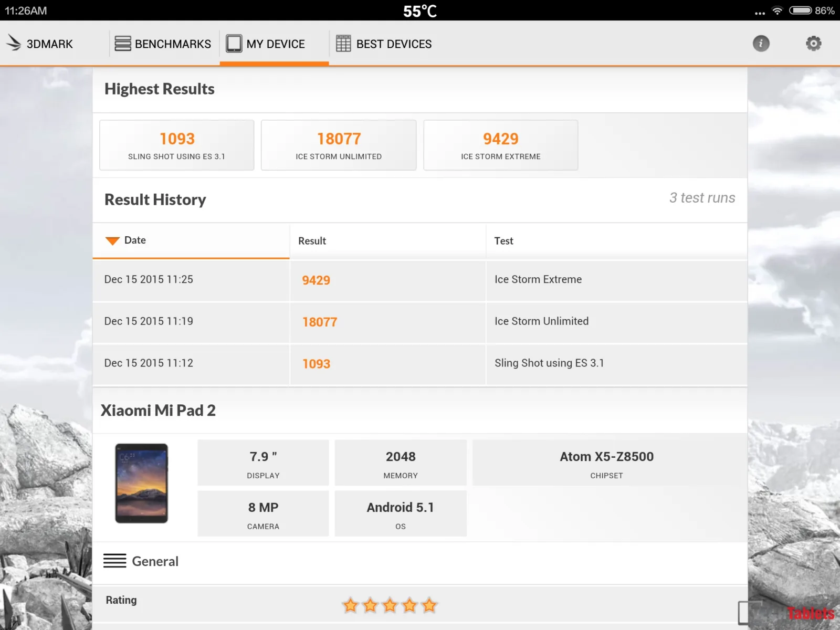Click Ice Storm Unlimited test name in history
Viewport: 840px width, 630px height.
tap(541, 321)
